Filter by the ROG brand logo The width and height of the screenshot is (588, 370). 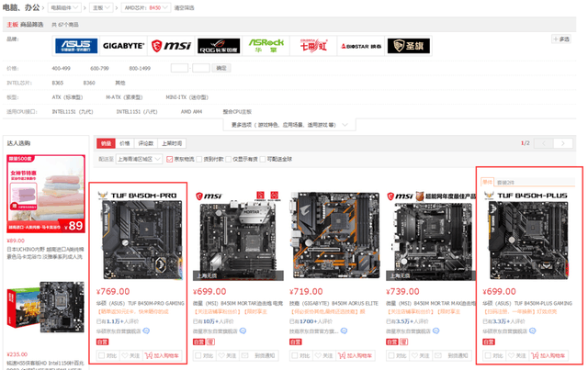coord(219,46)
